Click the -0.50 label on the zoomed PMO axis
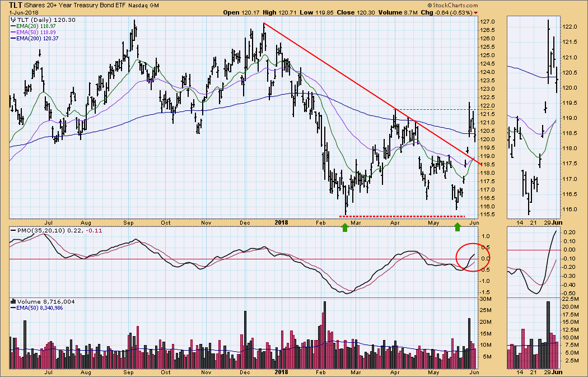The width and height of the screenshot is (588, 377). [x=570, y=294]
